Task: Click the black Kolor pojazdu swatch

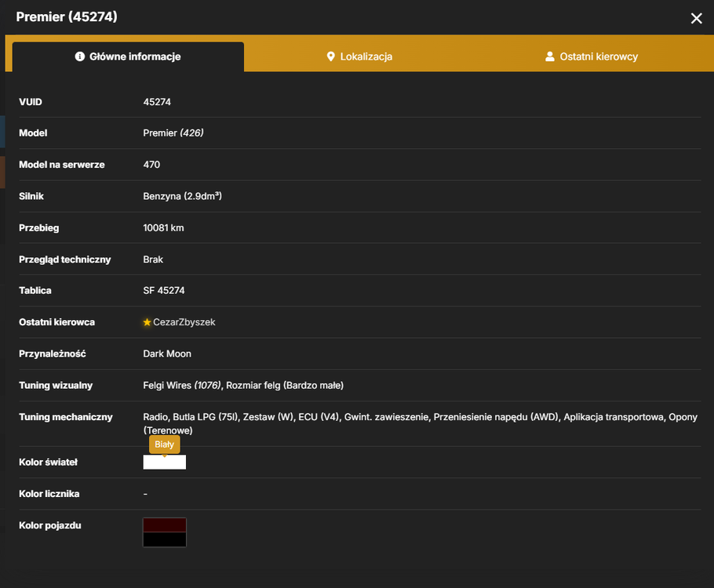Action: pyautogui.click(x=165, y=539)
